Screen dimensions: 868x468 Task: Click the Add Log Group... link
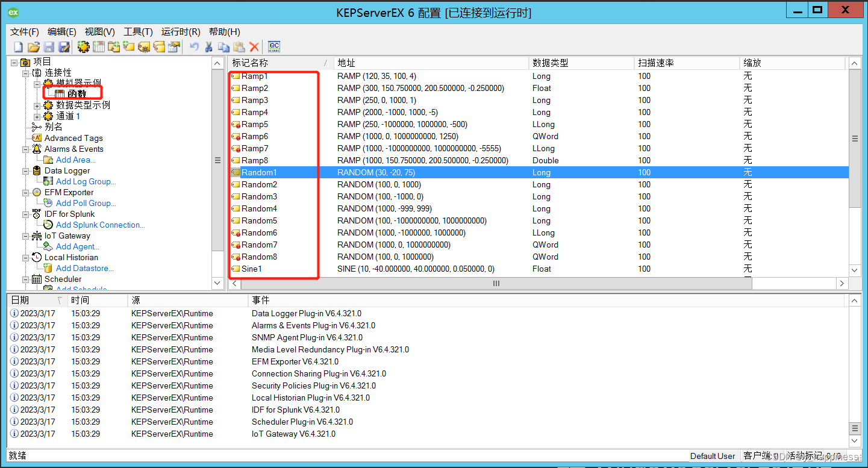coord(86,181)
